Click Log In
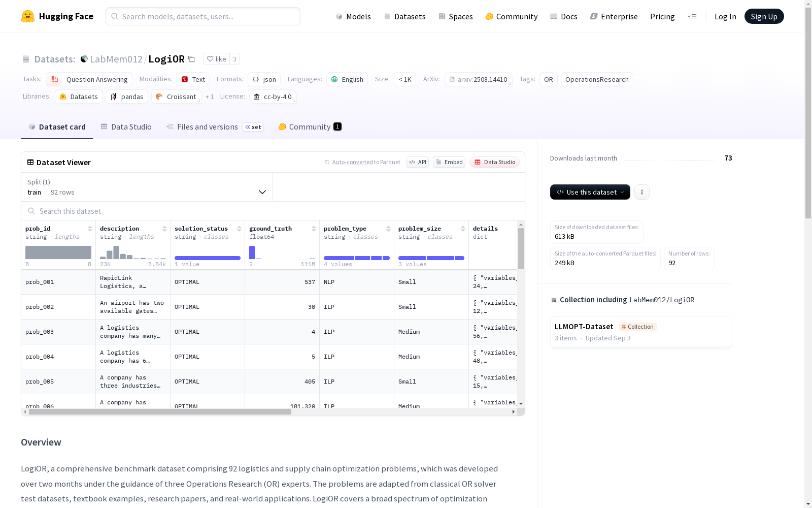 (725, 16)
